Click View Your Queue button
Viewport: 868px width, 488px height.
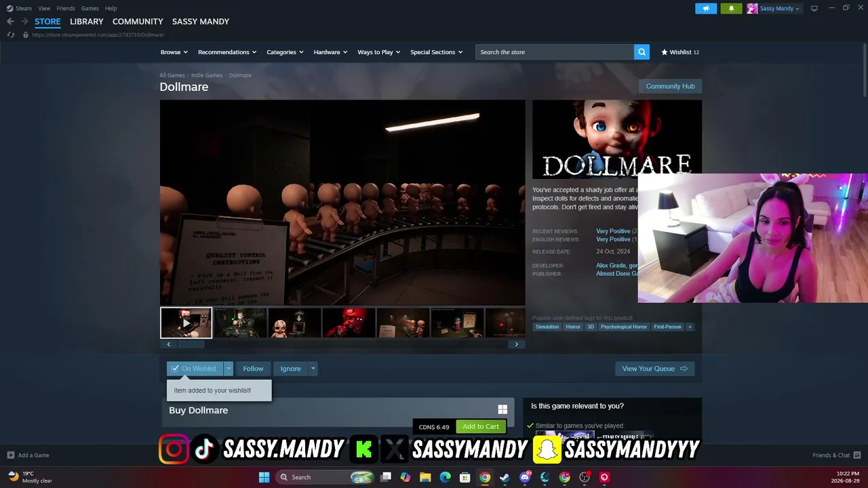click(655, 369)
